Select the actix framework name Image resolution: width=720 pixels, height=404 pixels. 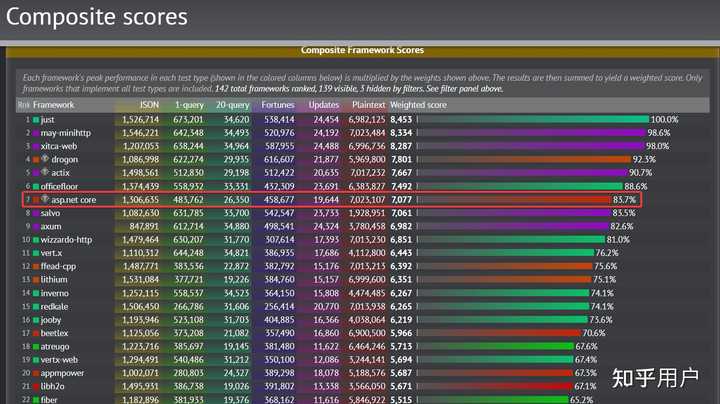tap(60, 173)
